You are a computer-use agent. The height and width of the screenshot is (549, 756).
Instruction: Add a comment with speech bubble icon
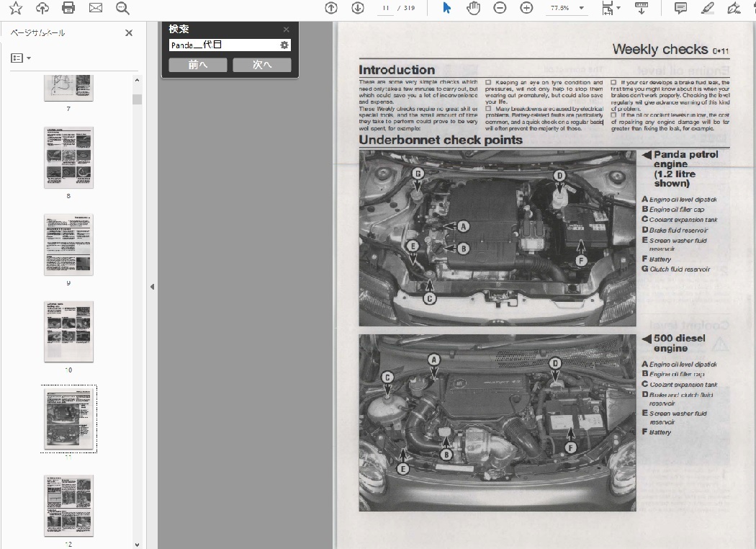pos(680,8)
